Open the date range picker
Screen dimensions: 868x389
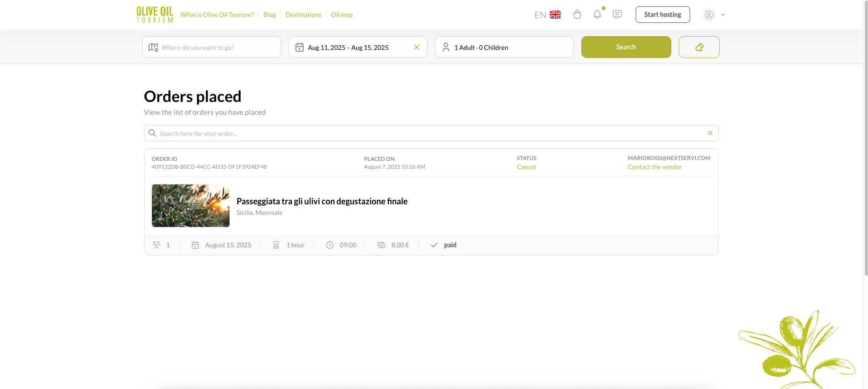[348, 48]
